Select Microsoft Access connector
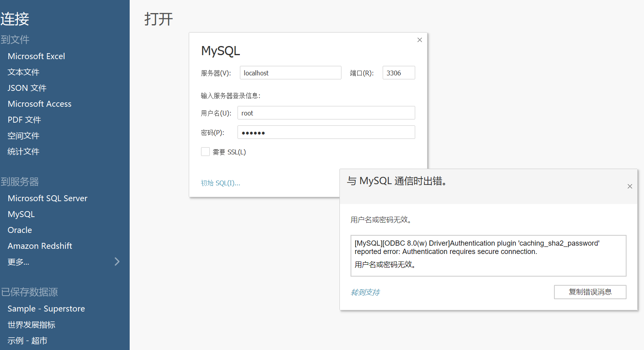644x350 pixels. (x=40, y=104)
